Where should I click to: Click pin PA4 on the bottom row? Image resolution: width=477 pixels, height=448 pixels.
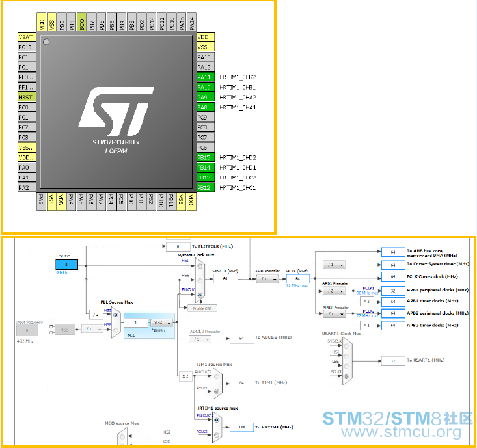pyautogui.click(x=71, y=202)
